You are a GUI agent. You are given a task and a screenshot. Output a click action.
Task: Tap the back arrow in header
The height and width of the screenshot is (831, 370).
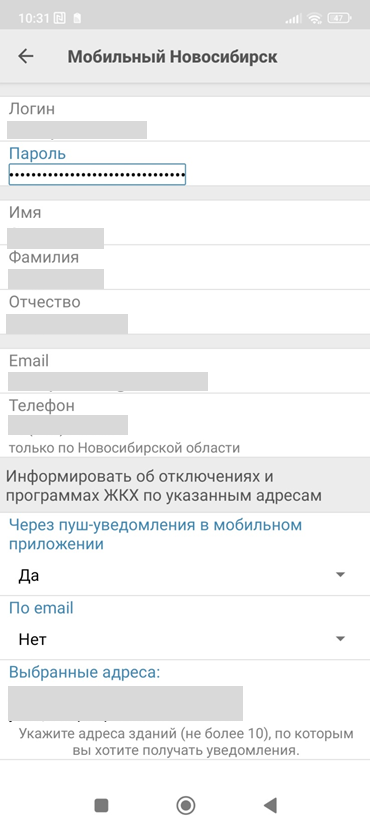[25, 57]
